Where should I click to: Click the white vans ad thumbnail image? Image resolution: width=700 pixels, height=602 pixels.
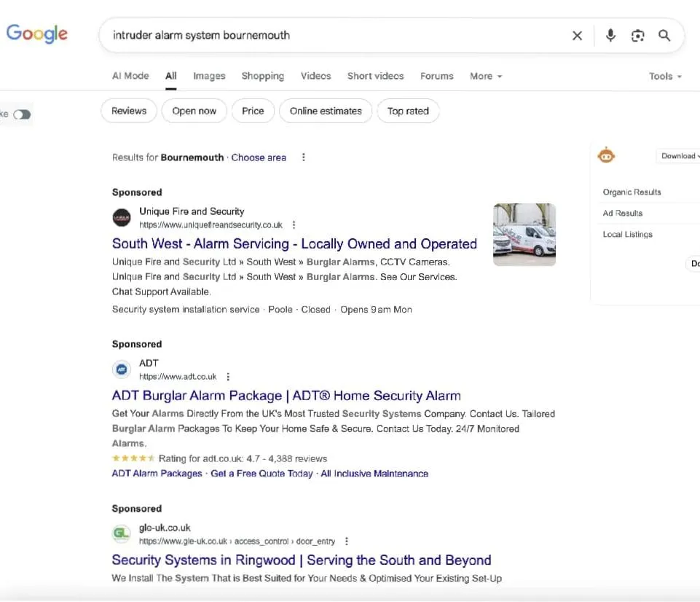pyautogui.click(x=524, y=235)
